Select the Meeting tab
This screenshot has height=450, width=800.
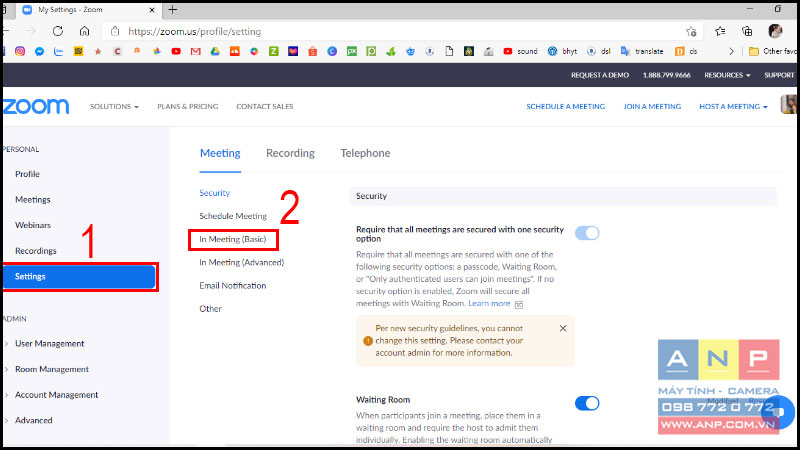tap(220, 153)
